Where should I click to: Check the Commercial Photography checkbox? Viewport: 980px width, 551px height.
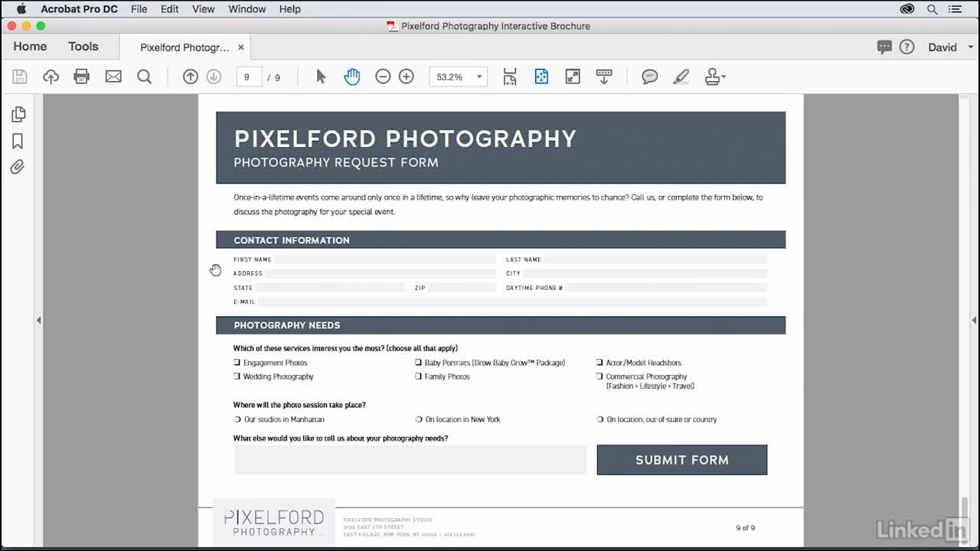point(599,377)
